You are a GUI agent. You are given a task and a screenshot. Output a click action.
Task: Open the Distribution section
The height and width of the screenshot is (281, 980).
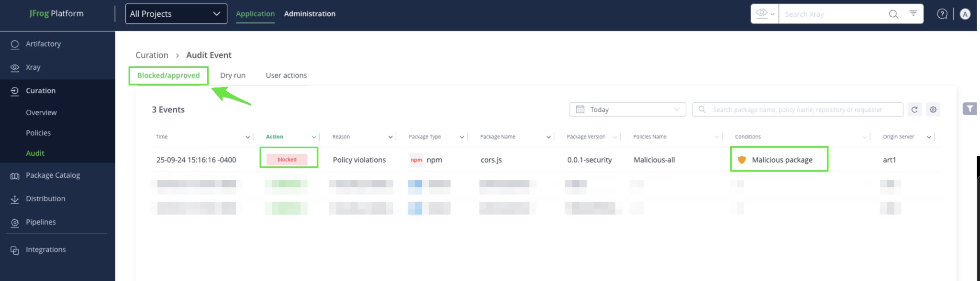tap(45, 199)
